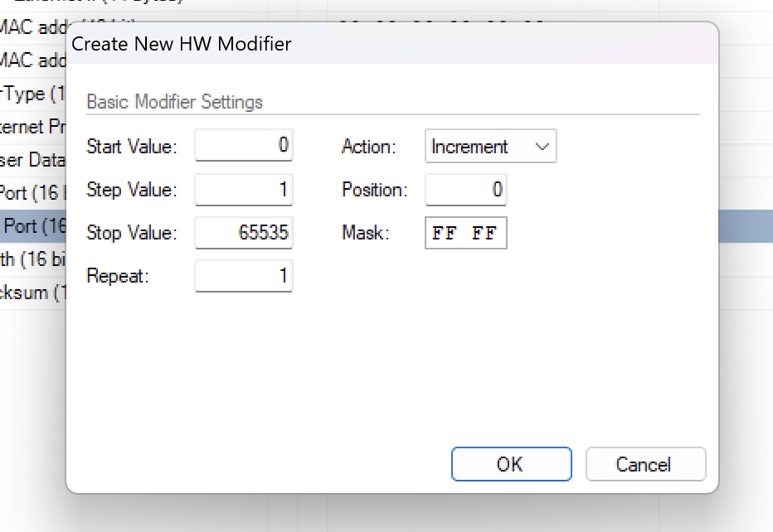The image size is (773, 532).
Task: Click the Start Value input field
Action: click(244, 146)
